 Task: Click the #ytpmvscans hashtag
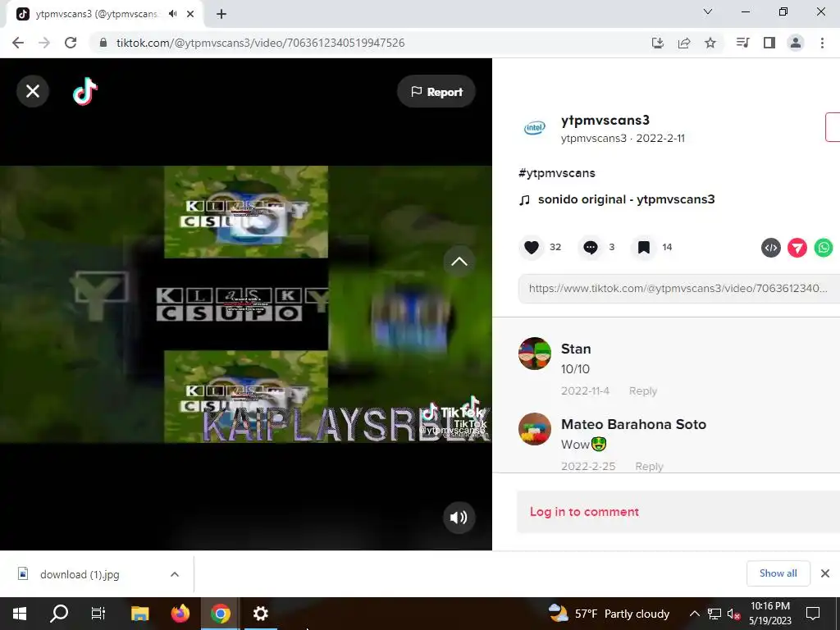pos(557,173)
